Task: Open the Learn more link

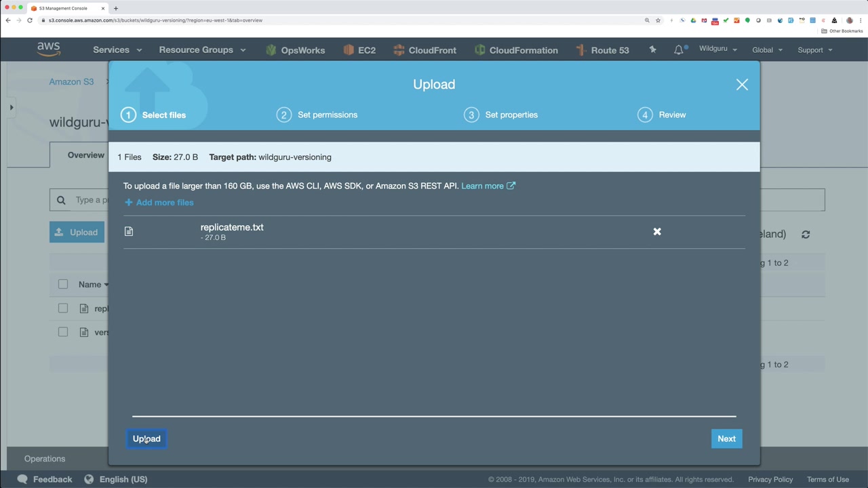Action: [x=488, y=186]
